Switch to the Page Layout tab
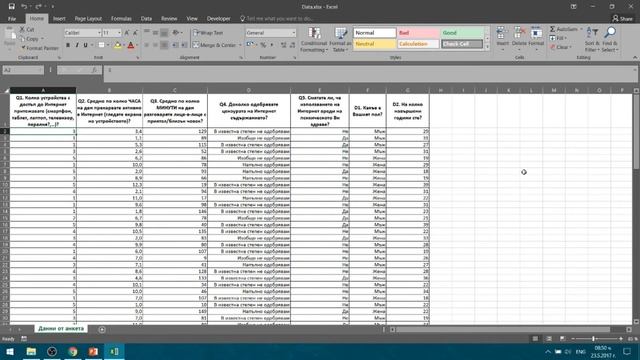 pyautogui.click(x=88, y=18)
